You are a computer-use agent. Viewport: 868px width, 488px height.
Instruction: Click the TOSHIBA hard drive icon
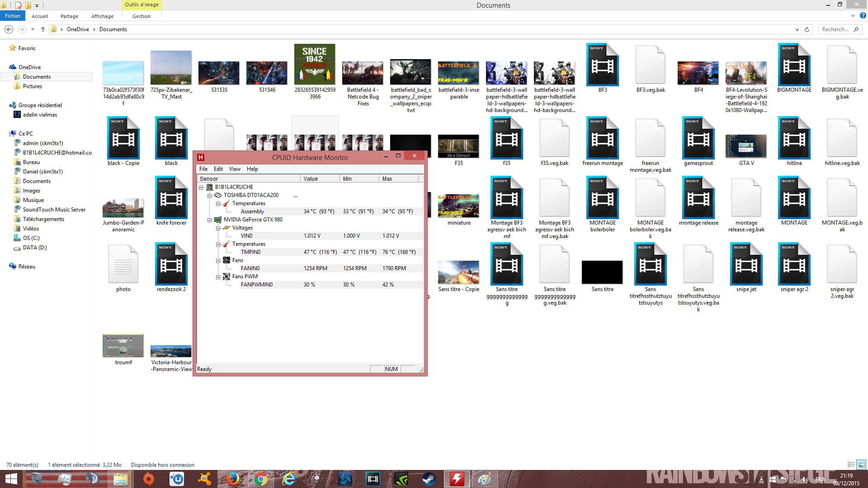pyautogui.click(x=218, y=195)
